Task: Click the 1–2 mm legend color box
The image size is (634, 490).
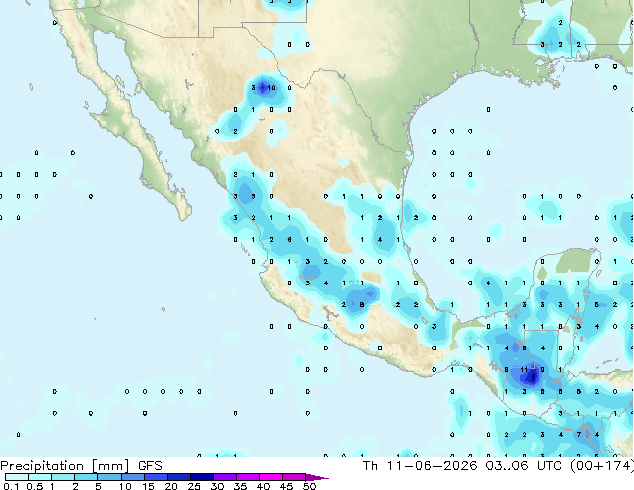Action: point(63,477)
